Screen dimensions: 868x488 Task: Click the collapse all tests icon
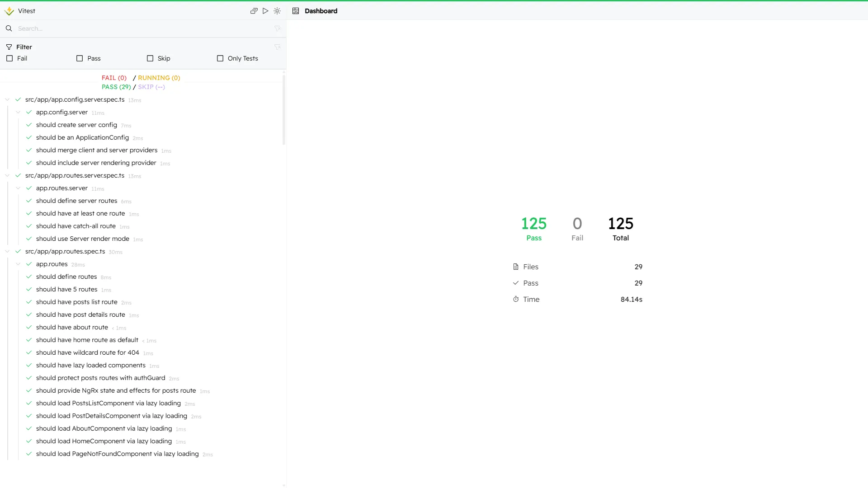[254, 11]
